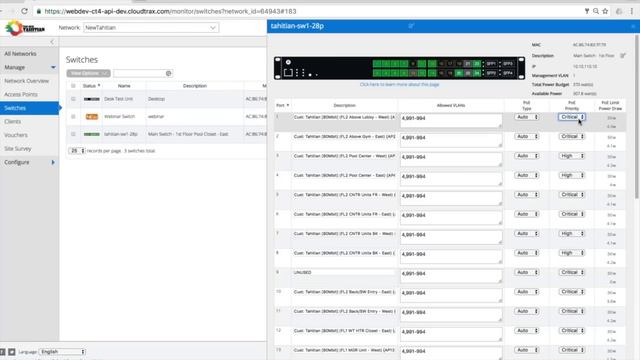This screenshot has width=640, height=360.
Task: Open port 3 PoE Priority High dropdown
Action: pyautogui.click(x=571, y=156)
